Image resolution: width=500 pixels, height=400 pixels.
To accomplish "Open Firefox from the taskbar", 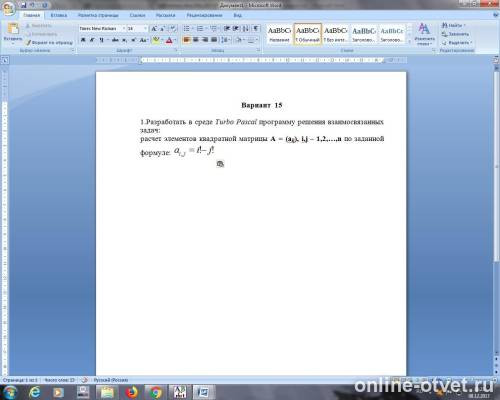I will click(x=132, y=392).
